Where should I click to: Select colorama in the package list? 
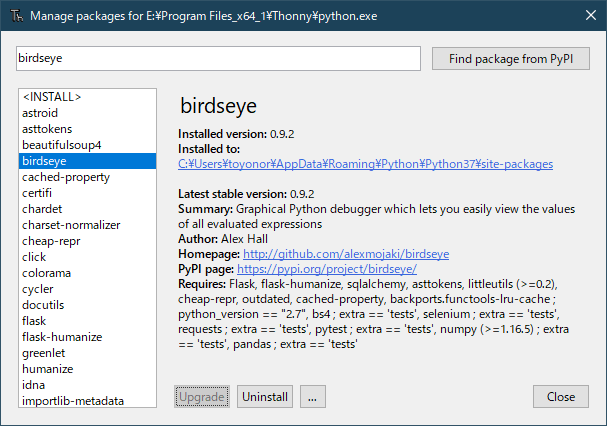(x=45, y=273)
